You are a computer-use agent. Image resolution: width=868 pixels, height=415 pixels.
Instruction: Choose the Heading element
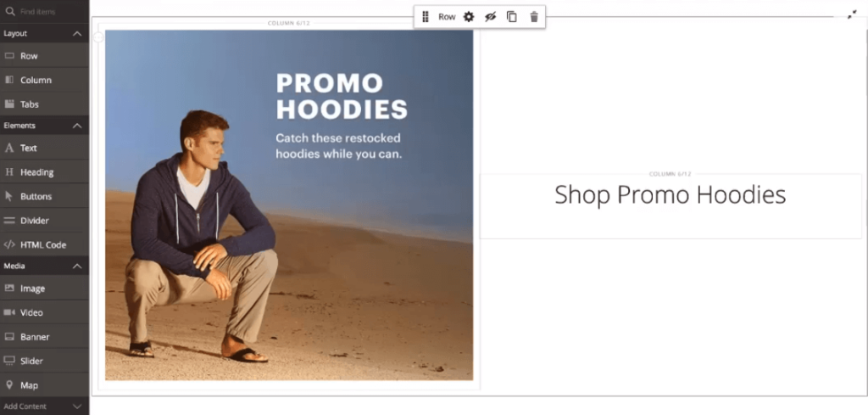pos(44,172)
